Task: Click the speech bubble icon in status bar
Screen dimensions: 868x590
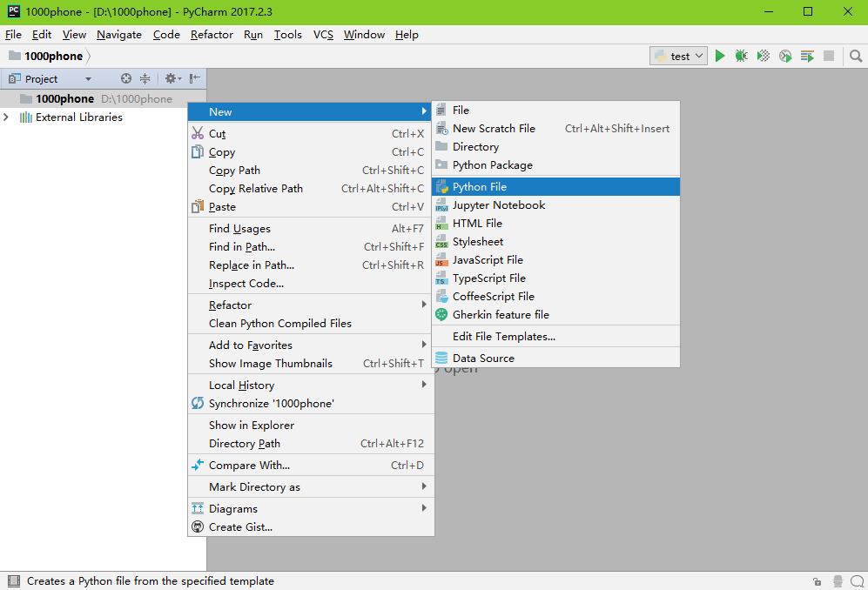Action: click(857, 581)
